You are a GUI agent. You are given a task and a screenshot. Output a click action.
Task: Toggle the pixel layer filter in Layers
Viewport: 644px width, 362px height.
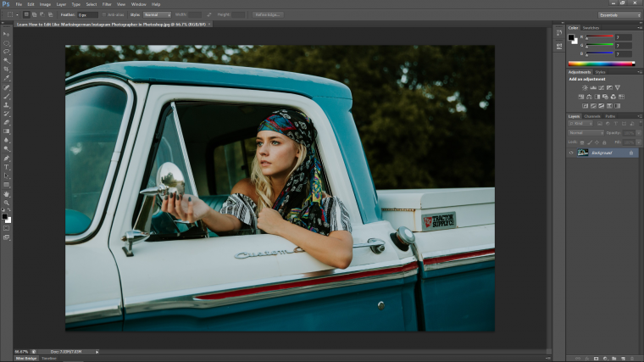click(600, 123)
